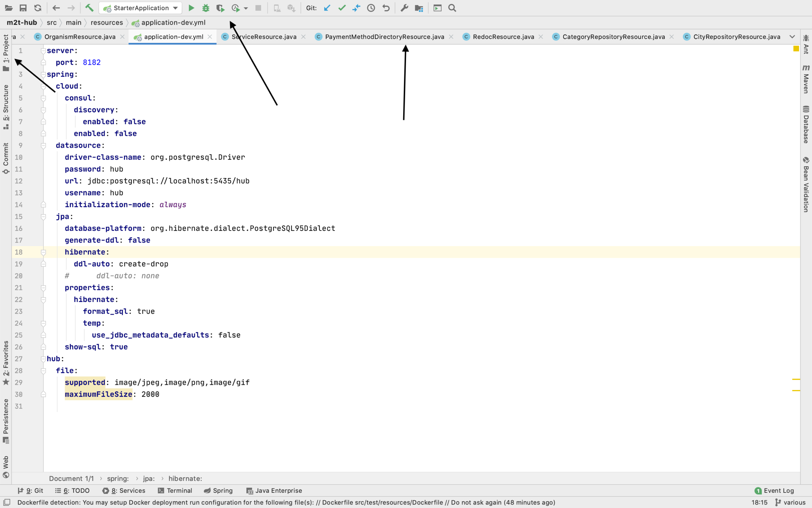Image resolution: width=812 pixels, height=508 pixels.
Task: Open the profiler options dropdown arrow
Action: 246,8
